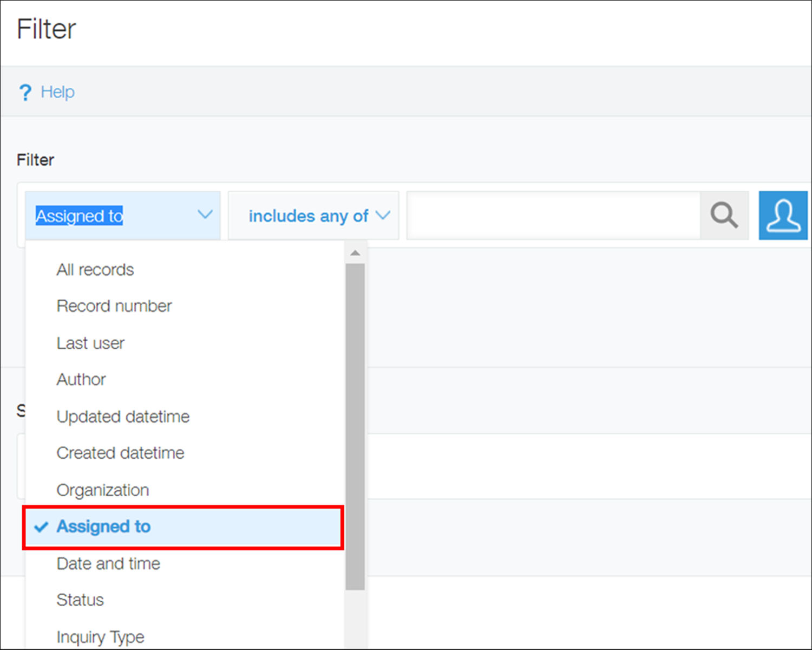The width and height of the screenshot is (812, 650).
Task: Open the includes any of condition dropdown
Action: (x=313, y=215)
